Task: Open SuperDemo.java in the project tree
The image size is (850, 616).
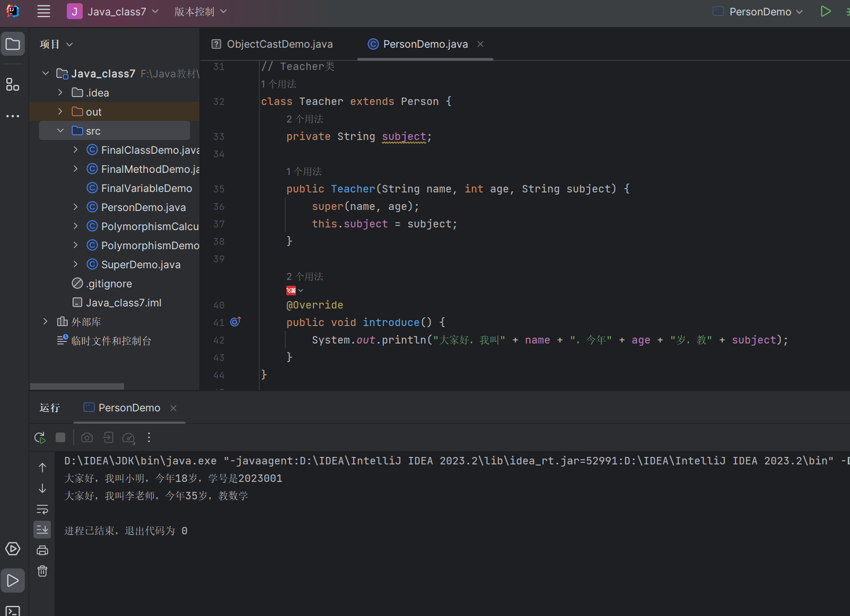Action: [141, 265]
